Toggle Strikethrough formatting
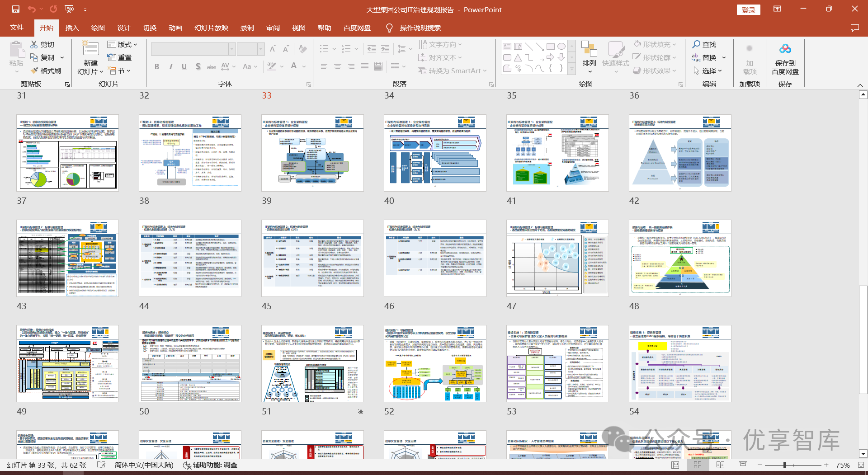The image size is (868, 475). pyautogui.click(x=211, y=66)
